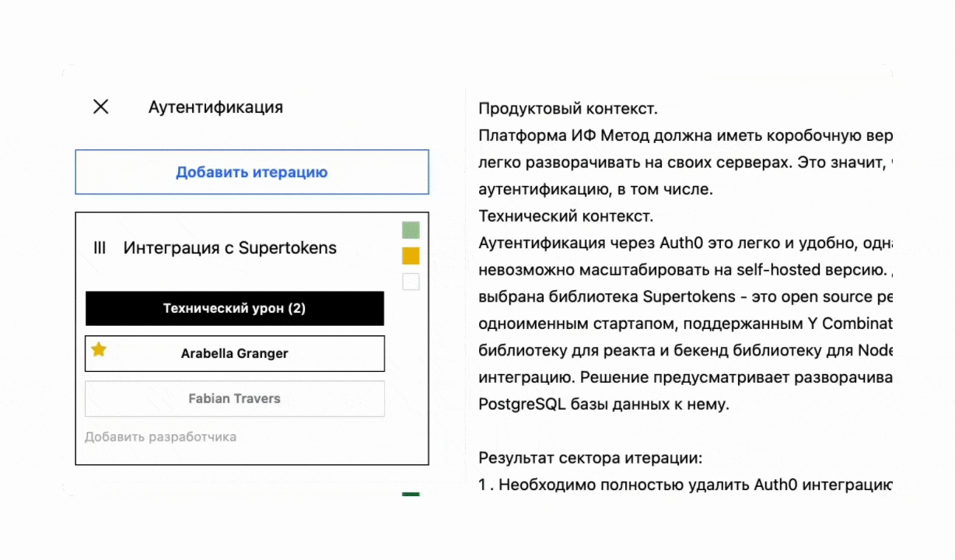Toggle Arabella Granger's lead developer star
This screenshot has width=955, height=560.
[99, 350]
